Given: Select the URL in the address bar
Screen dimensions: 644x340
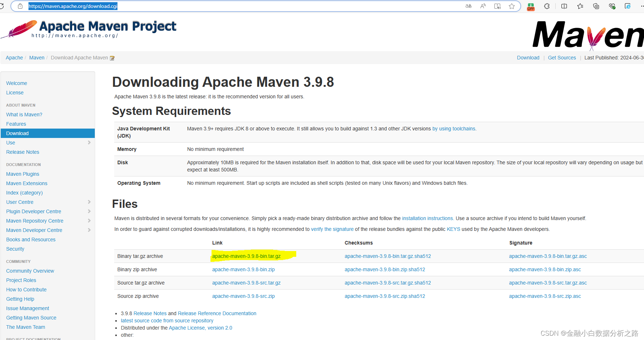Looking at the screenshot, I should point(73,6).
